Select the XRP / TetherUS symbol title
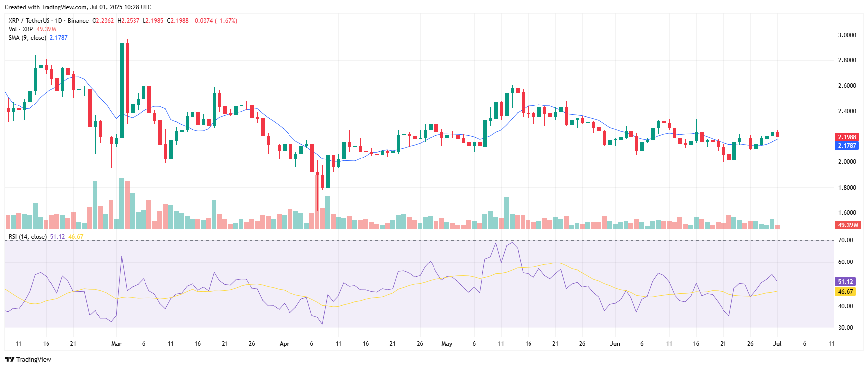 coord(29,21)
